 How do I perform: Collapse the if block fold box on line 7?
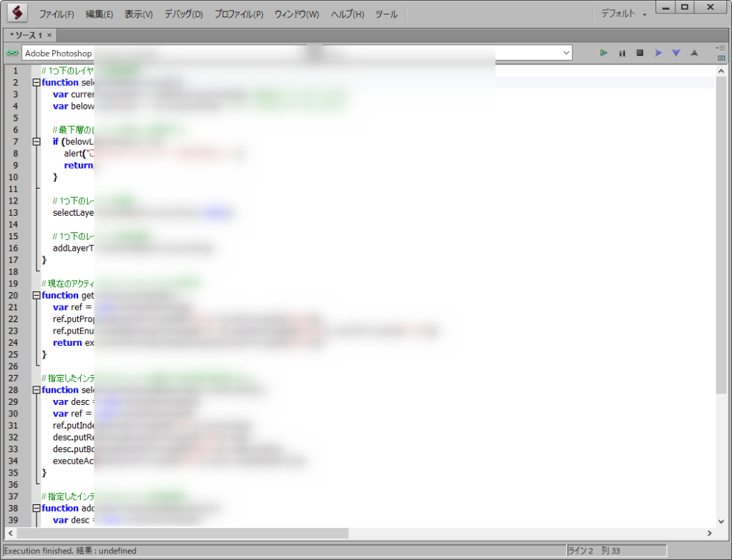(x=36, y=142)
